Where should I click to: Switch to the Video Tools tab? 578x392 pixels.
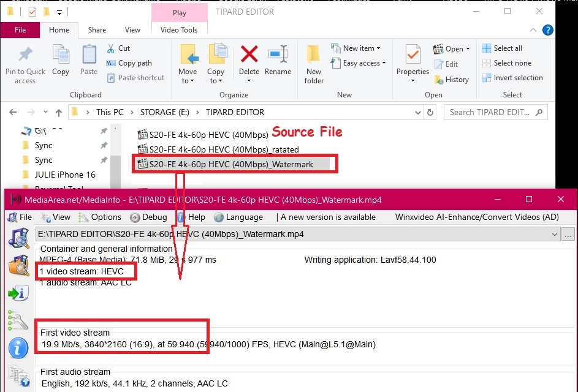(179, 30)
